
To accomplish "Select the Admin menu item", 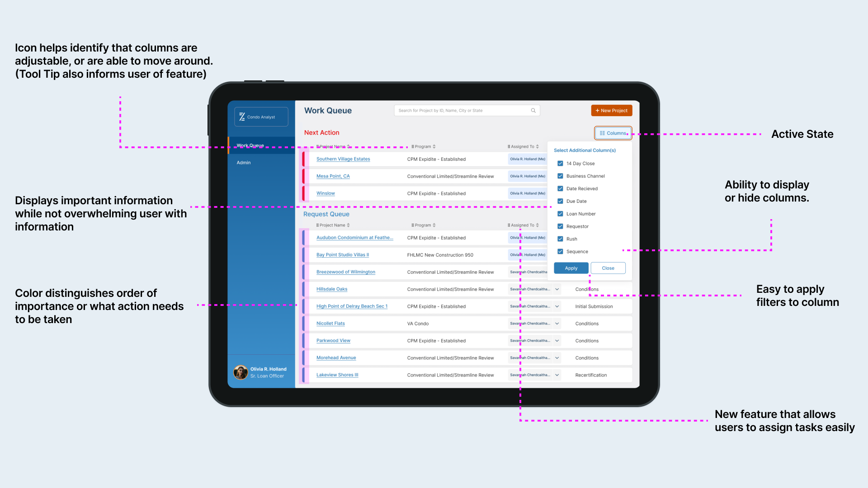I will tap(243, 162).
